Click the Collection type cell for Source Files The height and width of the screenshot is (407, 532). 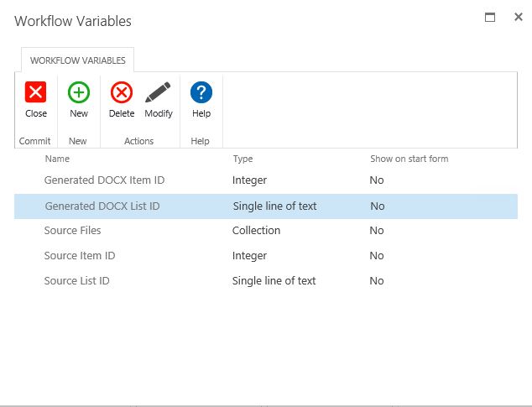coord(256,230)
